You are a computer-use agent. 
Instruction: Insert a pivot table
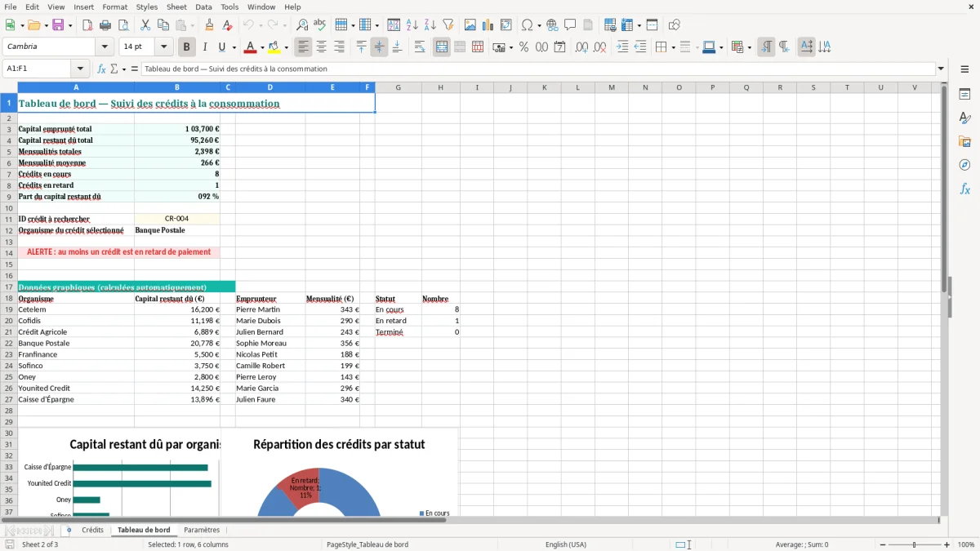[x=506, y=25]
